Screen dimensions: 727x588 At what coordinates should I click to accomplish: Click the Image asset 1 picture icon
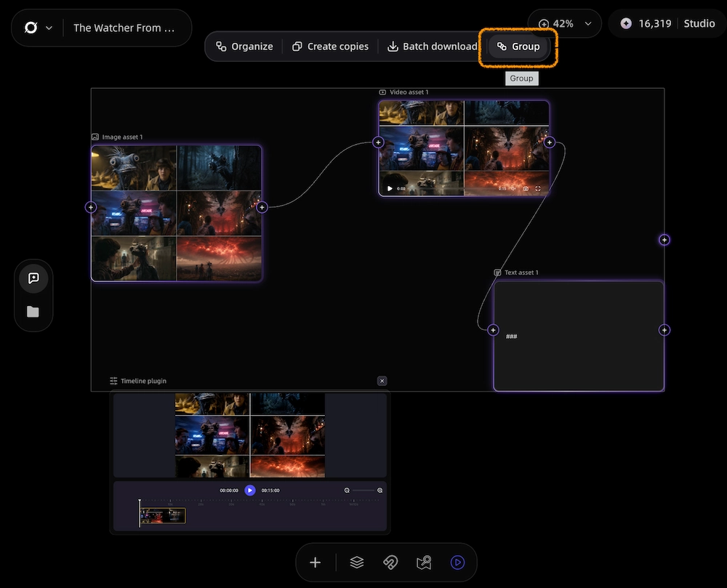(95, 137)
